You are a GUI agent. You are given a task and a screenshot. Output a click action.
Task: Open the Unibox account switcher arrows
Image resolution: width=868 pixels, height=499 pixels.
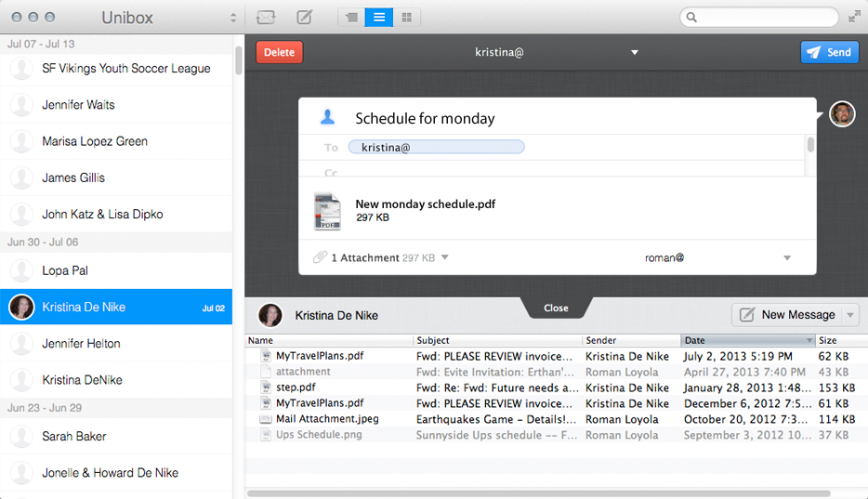coord(233,18)
